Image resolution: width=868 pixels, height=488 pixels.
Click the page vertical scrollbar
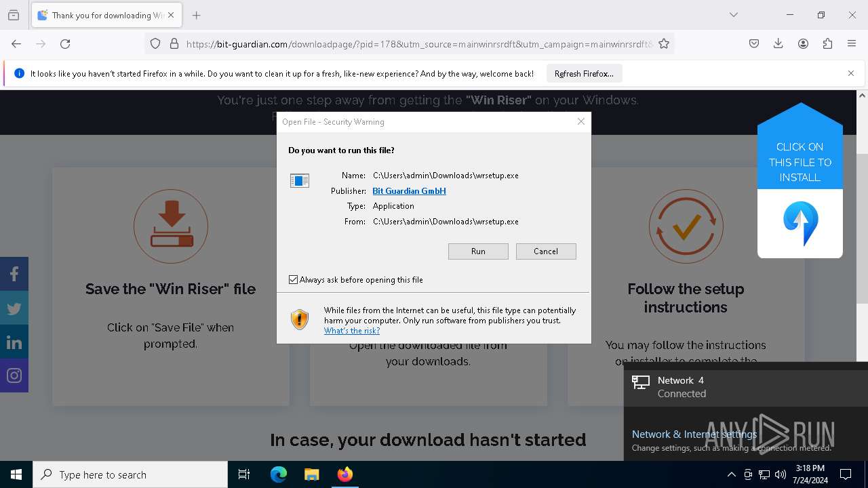862,228
